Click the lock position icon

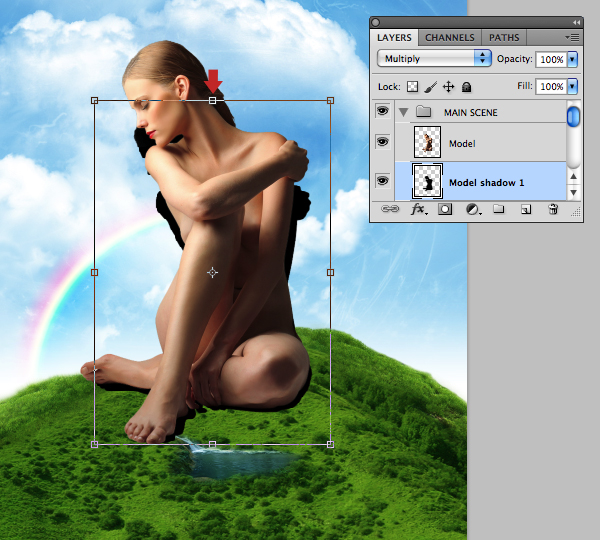click(448, 87)
